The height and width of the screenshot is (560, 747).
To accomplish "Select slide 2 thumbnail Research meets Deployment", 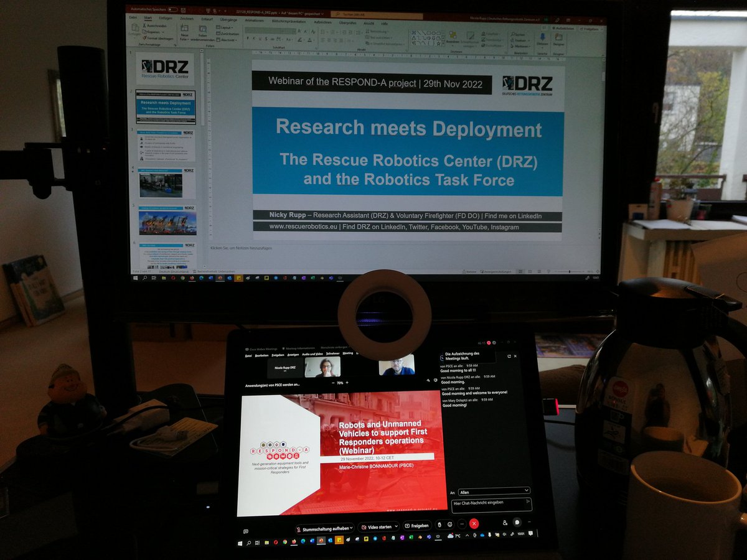I will [x=165, y=107].
